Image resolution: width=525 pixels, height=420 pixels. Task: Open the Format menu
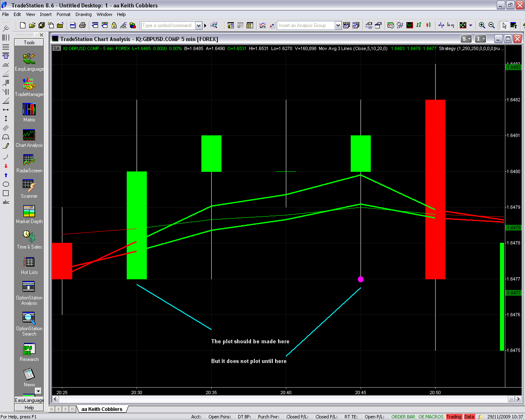click(x=64, y=14)
